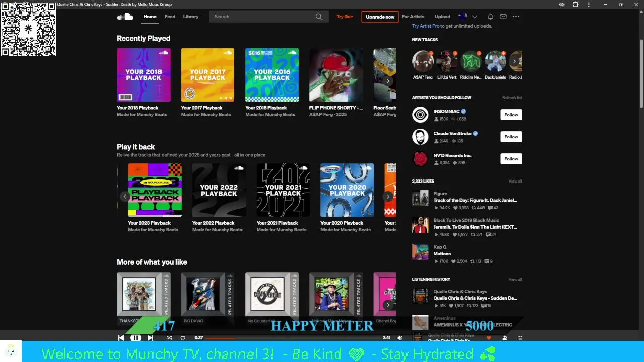644x362 pixels.
Task: Skip to next track
Action: pyautogui.click(x=150, y=338)
